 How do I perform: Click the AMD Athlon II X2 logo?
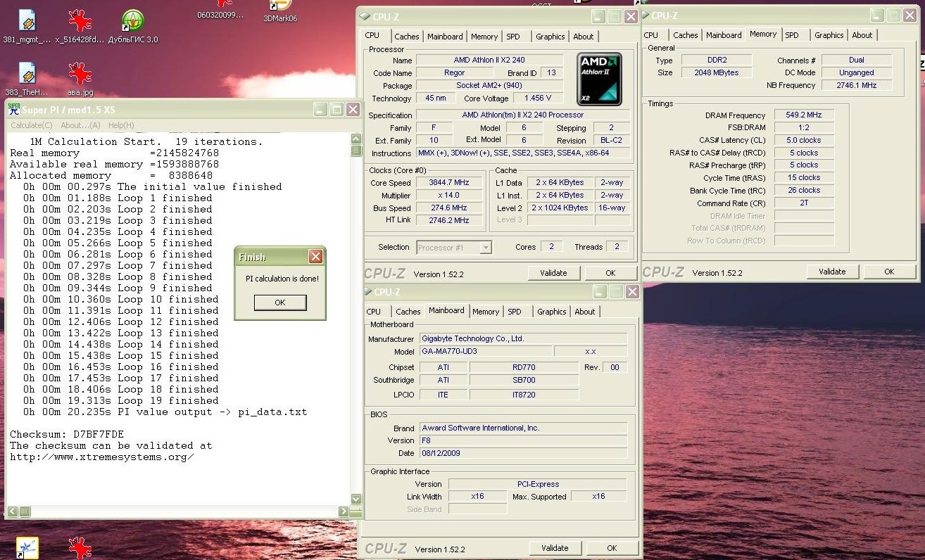point(599,78)
